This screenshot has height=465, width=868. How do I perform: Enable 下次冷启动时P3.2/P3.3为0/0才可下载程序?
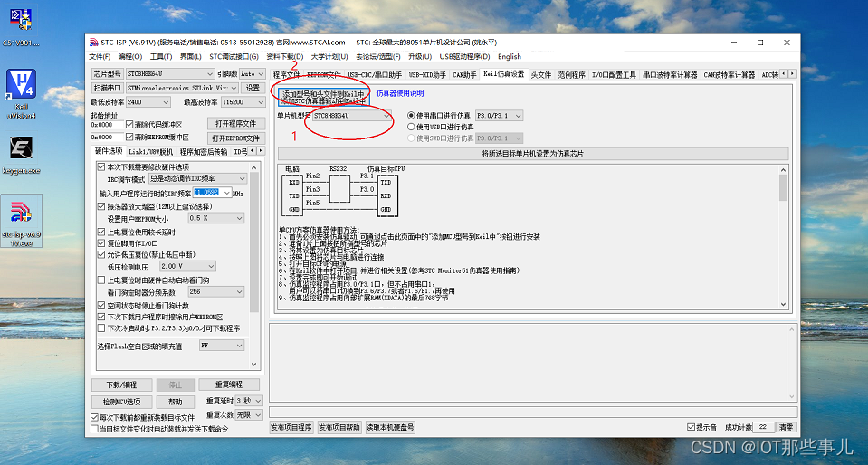click(x=101, y=328)
